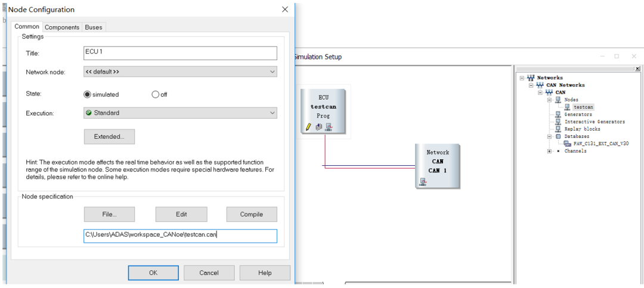Expand the Channels tree branch
Screen dimensions: 644x288
pos(550,151)
